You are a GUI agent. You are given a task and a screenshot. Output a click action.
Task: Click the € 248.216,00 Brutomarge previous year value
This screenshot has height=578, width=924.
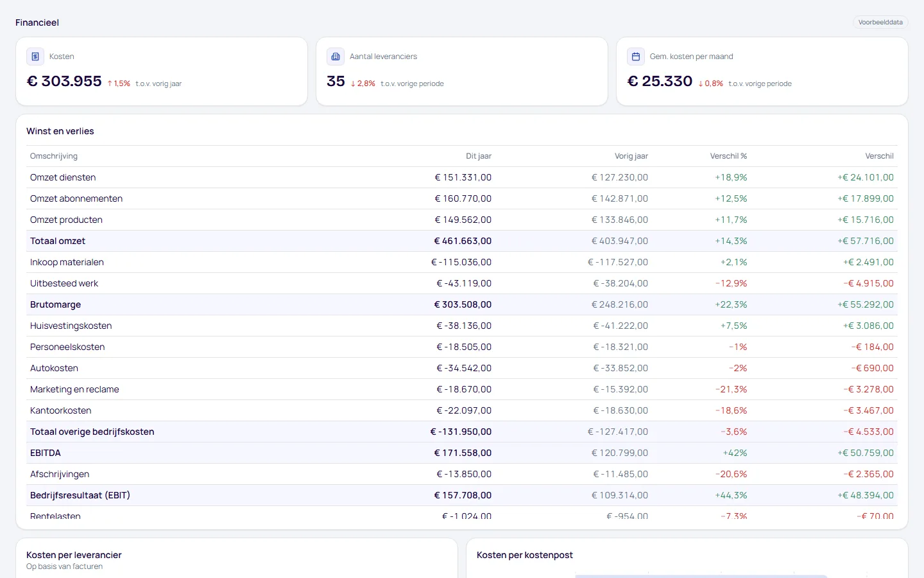click(x=620, y=304)
